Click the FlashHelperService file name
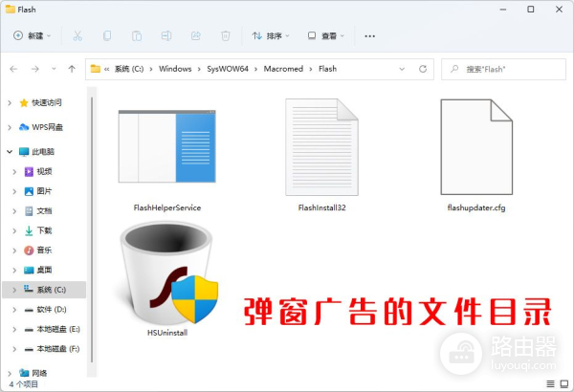574x392 pixels. (166, 207)
